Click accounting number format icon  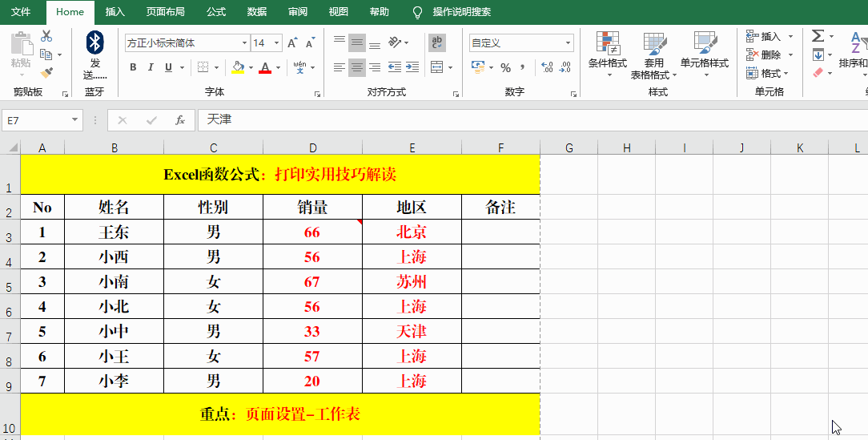478,67
